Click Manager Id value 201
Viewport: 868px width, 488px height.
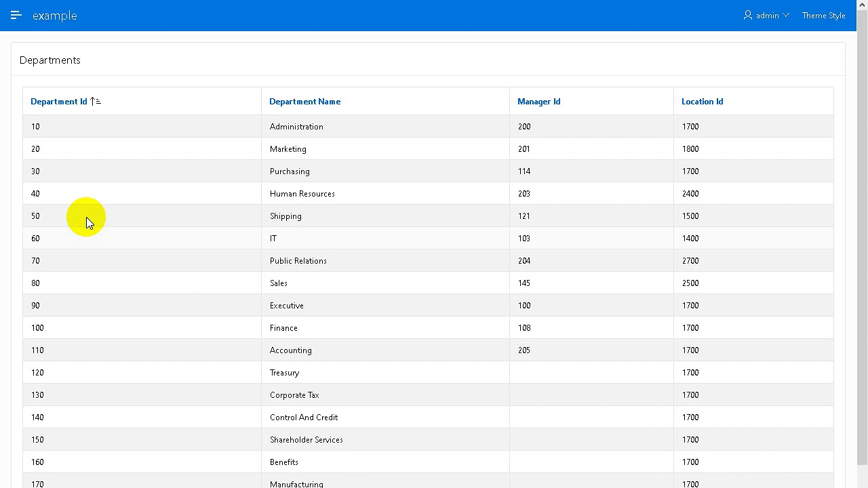(524, 149)
